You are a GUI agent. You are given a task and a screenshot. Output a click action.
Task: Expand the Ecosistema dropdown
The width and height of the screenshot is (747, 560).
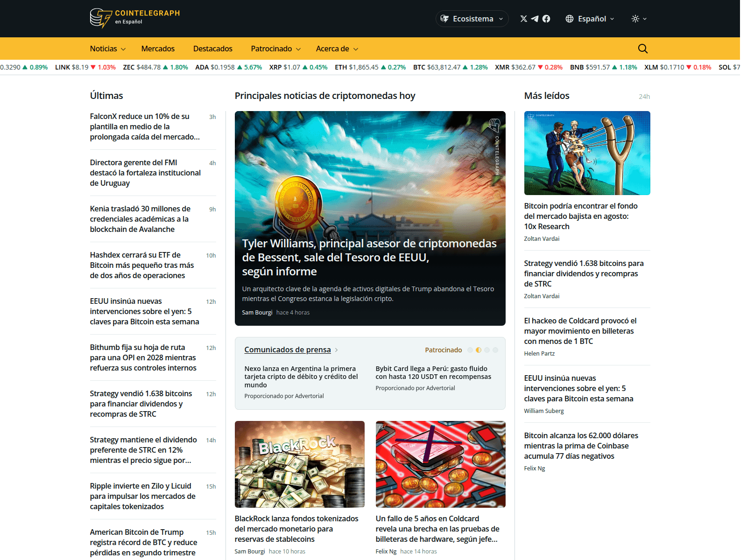click(472, 19)
